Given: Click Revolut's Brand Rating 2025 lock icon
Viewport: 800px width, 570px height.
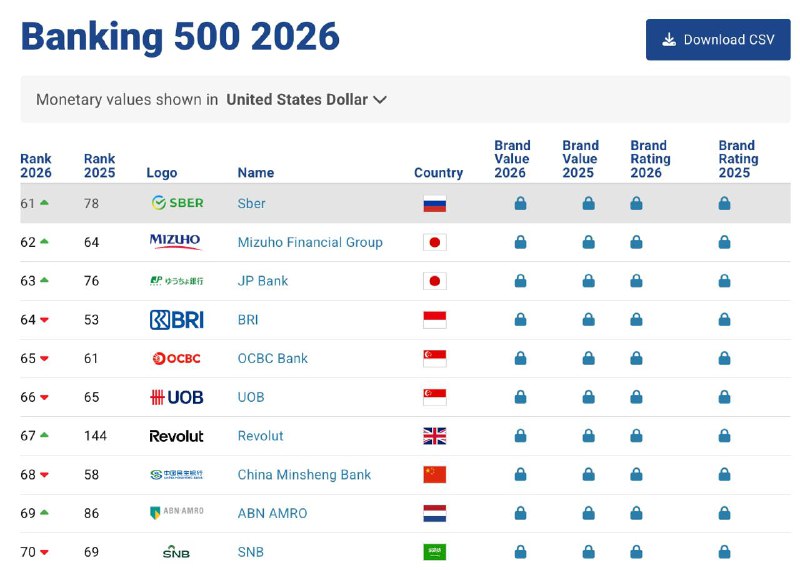Looking at the screenshot, I should 724,436.
